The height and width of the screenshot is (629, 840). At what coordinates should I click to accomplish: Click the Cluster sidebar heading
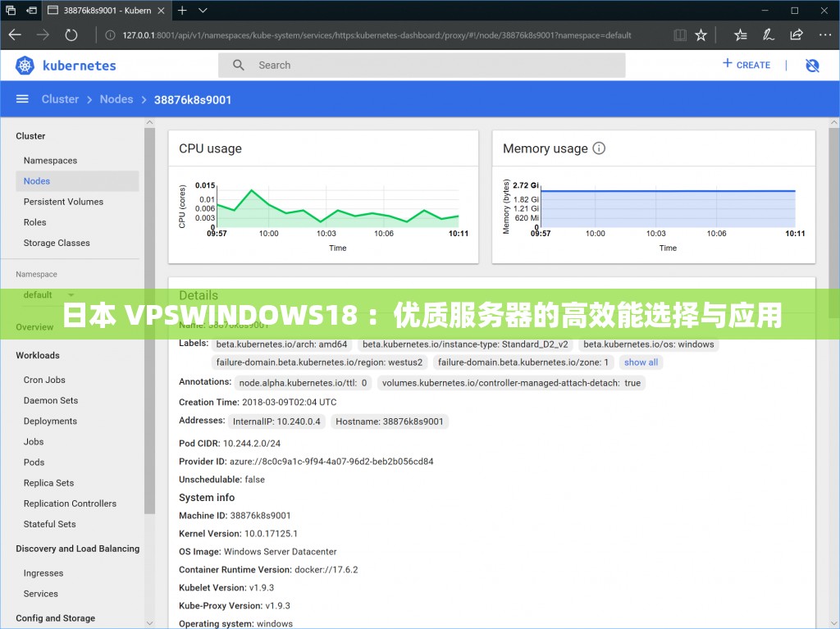(x=30, y=136)
